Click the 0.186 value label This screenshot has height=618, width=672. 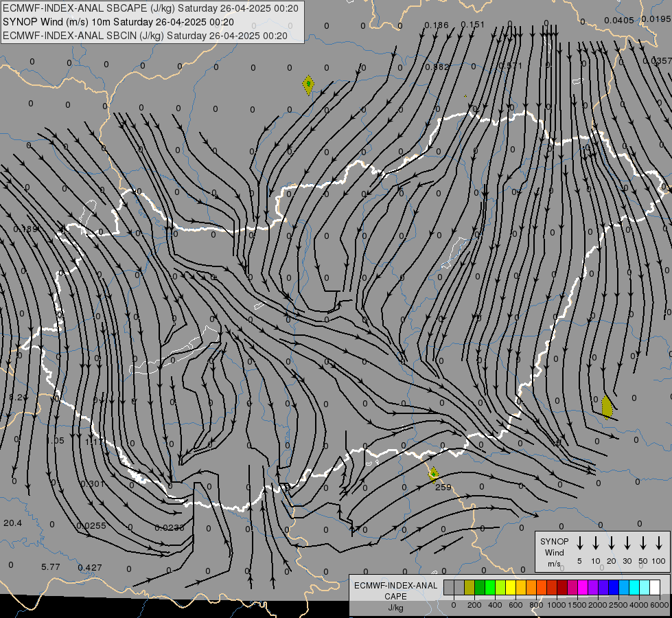coord(437,25)
